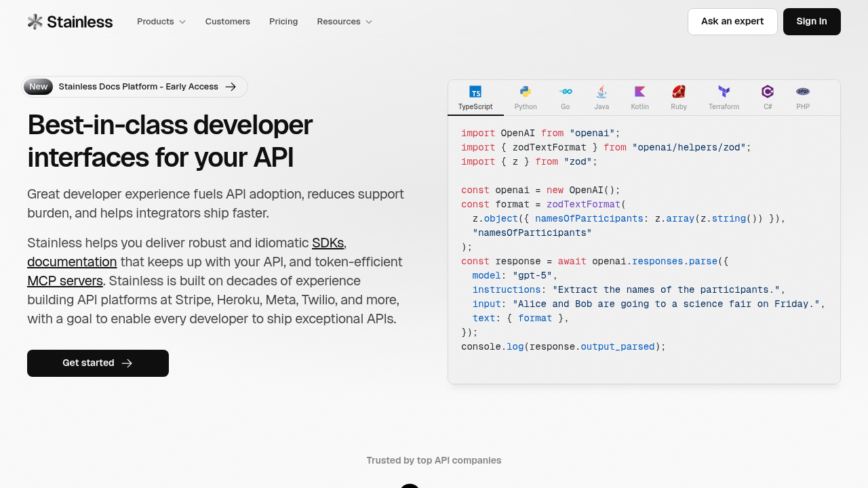Follow the MCP servers link
This screenshot has width=868, height=488.
click(65, 281)
